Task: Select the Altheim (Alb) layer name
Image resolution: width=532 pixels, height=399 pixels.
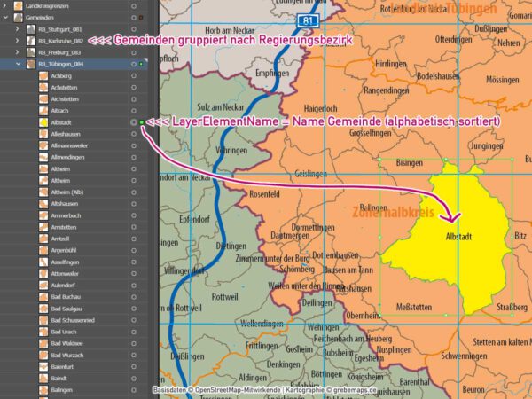Action: [67, 192]
